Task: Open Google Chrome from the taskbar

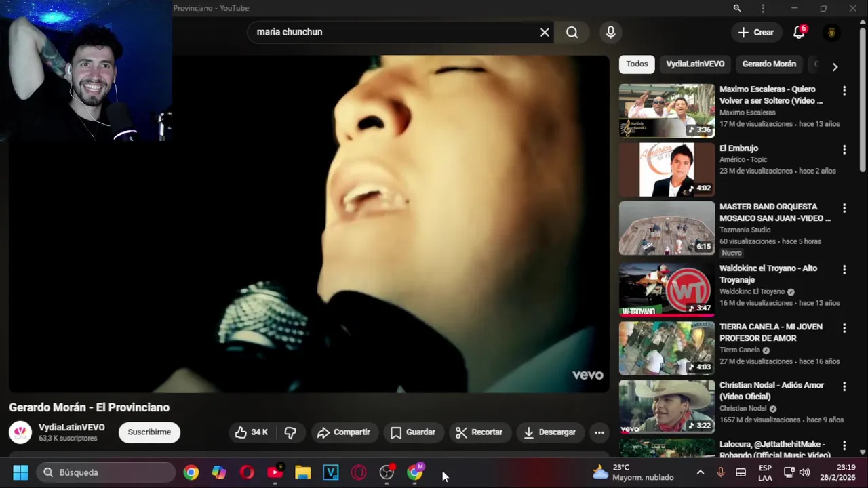Action: [x=191, y=472]
